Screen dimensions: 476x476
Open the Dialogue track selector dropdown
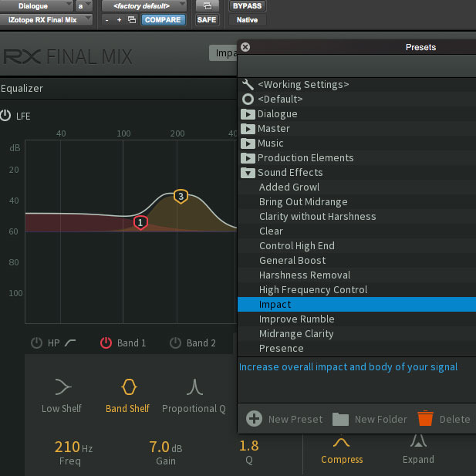[x=35, y=6]
